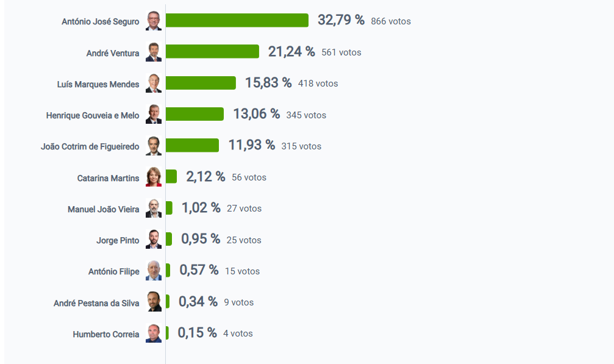Click André Ventura's green result bar
This screenshot has width=614, height=364.
[212, 52]
